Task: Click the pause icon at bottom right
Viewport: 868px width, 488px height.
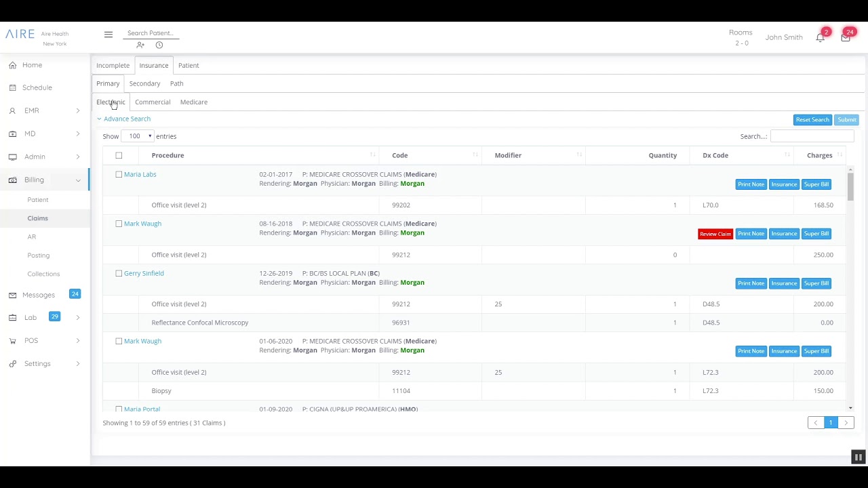Action: pos(858,457)
